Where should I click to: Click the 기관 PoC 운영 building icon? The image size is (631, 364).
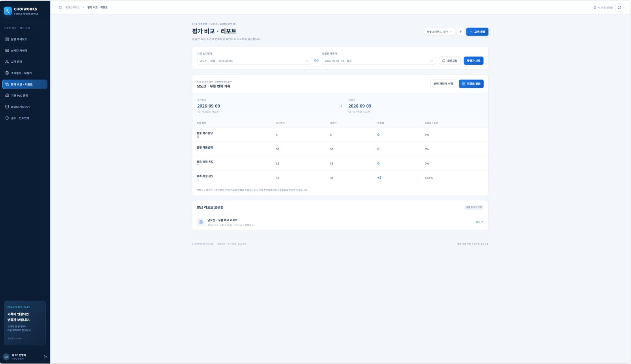pyautogui.click(x=7, y=95)
